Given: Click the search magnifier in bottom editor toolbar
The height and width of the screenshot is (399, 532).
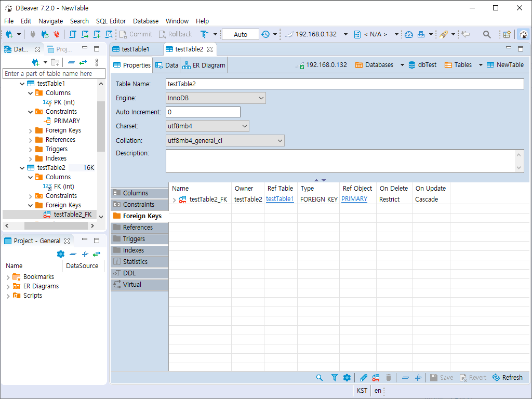Looking at the screenshot, I should point(320,378).
